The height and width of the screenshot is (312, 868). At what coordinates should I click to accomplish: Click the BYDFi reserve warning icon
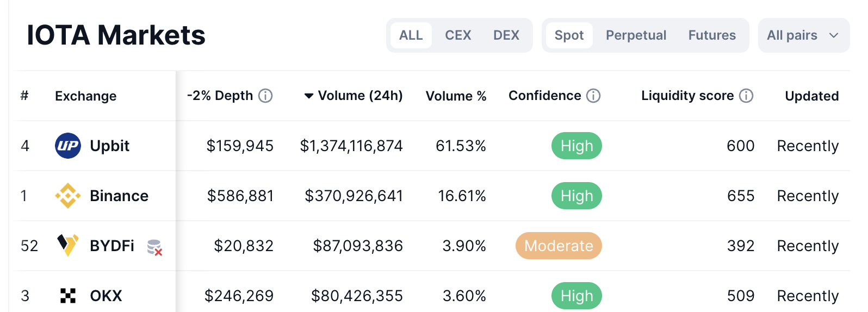[x=155, y=248]
